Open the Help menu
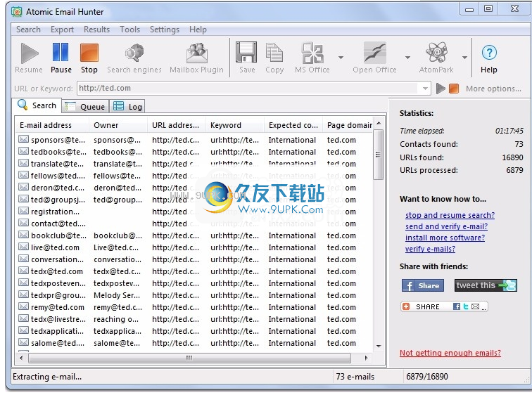Viewport: 532px width, 395px height. [x=198, y=30]
